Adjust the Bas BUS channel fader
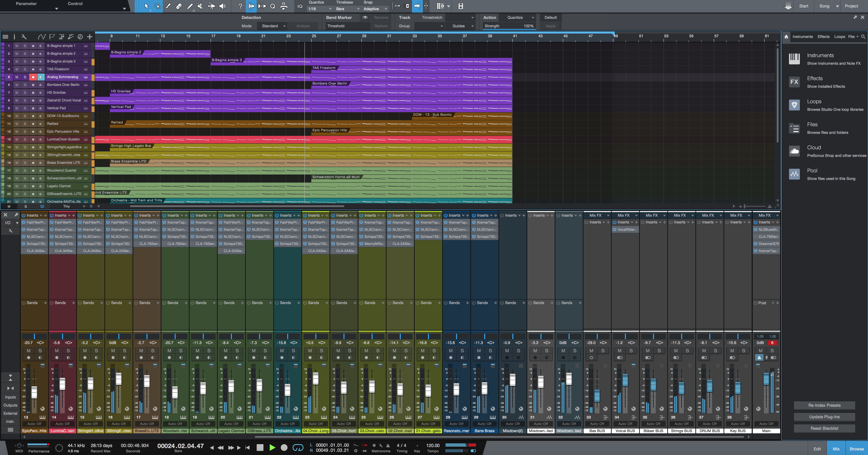 [597, 396]
